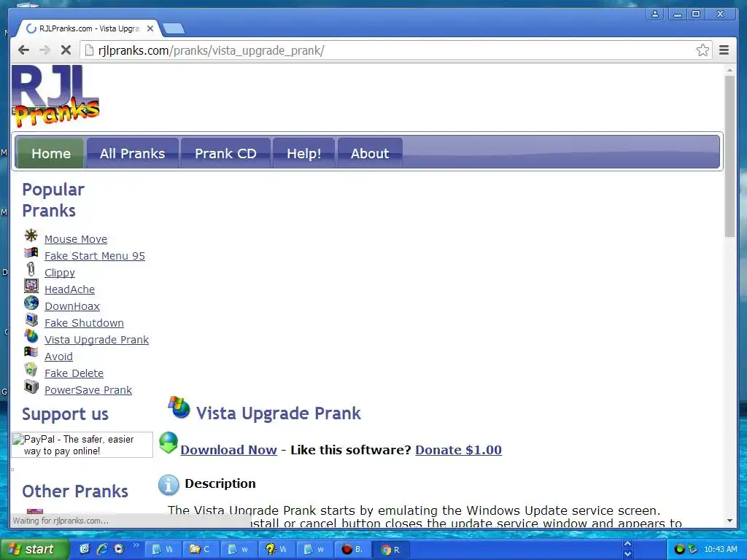Open the Fake Start Menu 95 link
Viewport: 747px width, 560px height.
[x=95, y=256]
